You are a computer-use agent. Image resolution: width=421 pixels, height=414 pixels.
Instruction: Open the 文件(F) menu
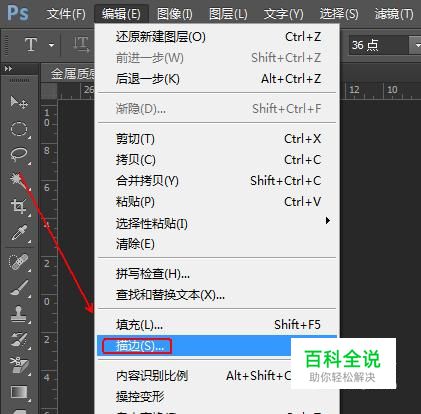click(x=66, y=14)
